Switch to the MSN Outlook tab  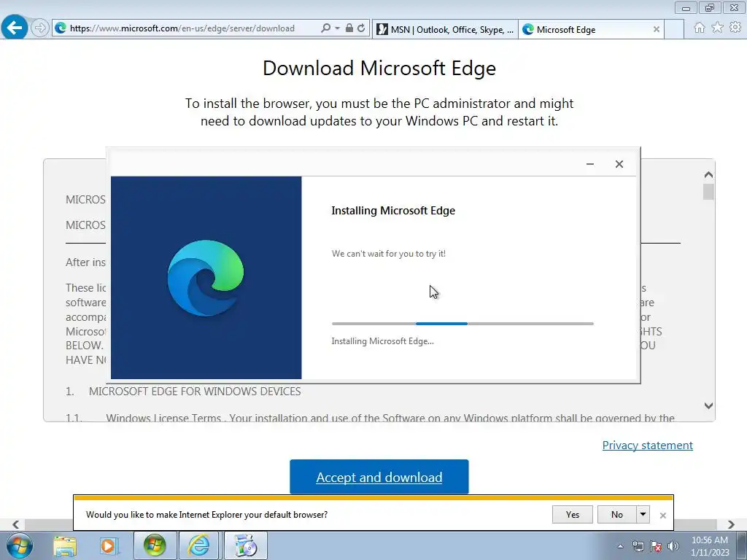click(445, 29)
